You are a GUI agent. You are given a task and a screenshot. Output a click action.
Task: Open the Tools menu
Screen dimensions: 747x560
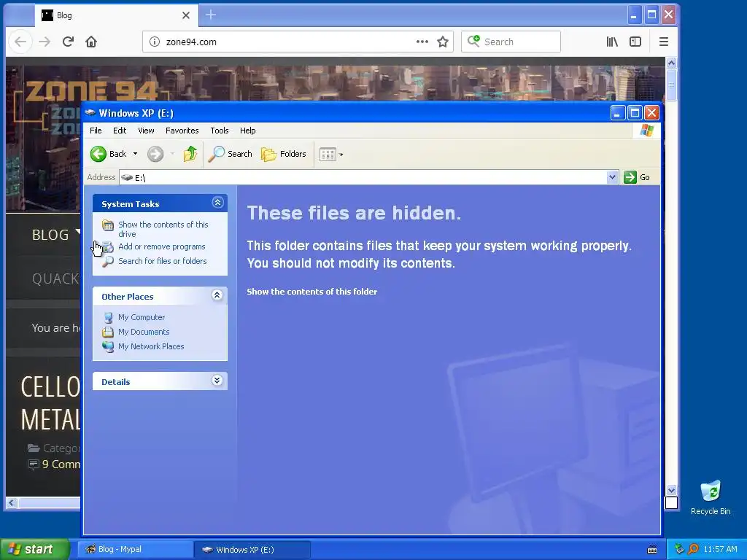click(x=220, y=131)
